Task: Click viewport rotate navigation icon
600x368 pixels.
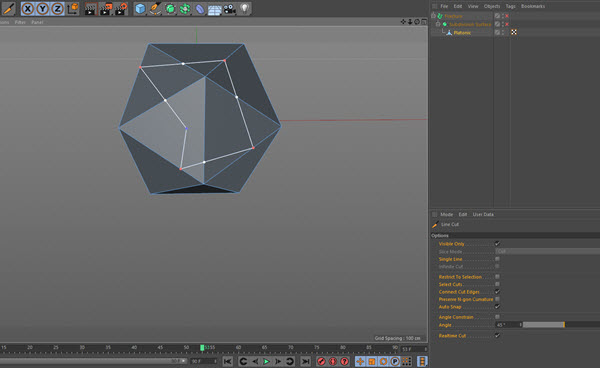Action: coord(417,22)
